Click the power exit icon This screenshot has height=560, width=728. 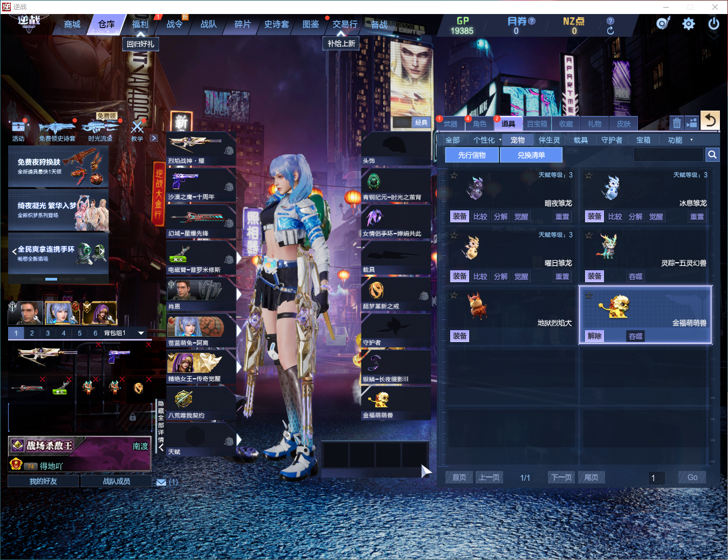point(713,24)
